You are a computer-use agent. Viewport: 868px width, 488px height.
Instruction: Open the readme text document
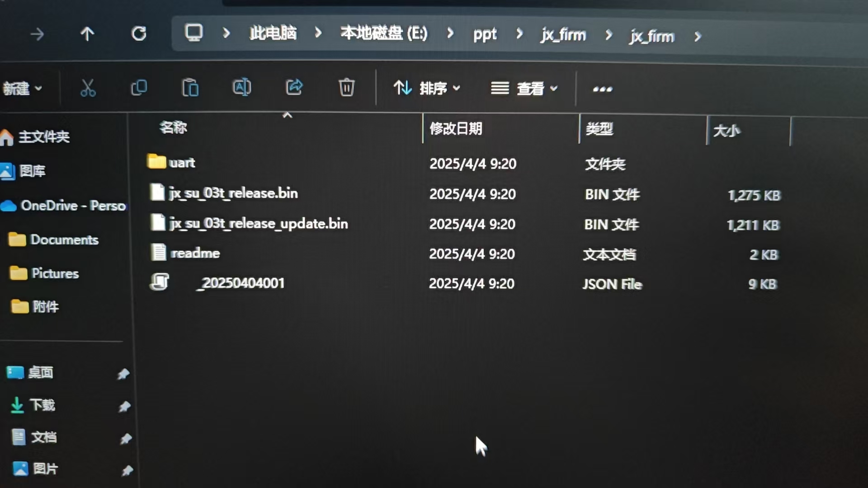coord(195,253)
